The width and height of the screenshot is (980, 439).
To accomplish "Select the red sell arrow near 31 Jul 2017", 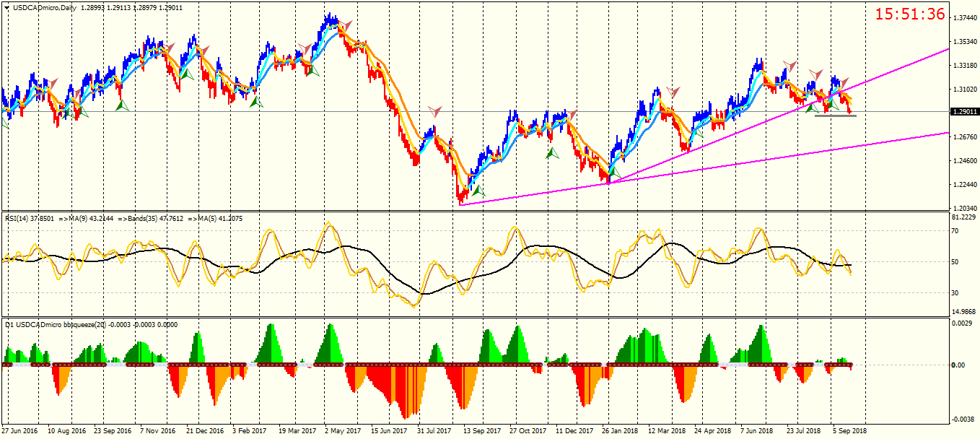I will coord(434,111).
